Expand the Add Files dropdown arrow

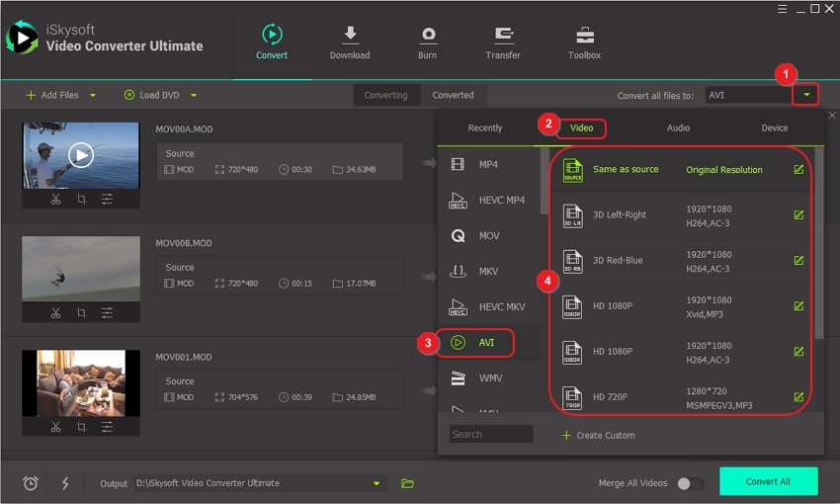(93, 95)
